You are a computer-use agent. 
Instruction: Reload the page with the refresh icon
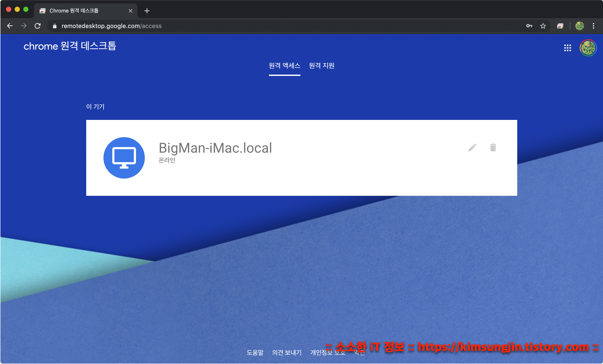point(37,26)
